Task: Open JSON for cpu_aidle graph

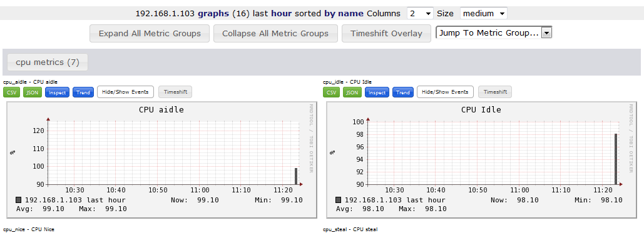Action: tap(33, 92)
